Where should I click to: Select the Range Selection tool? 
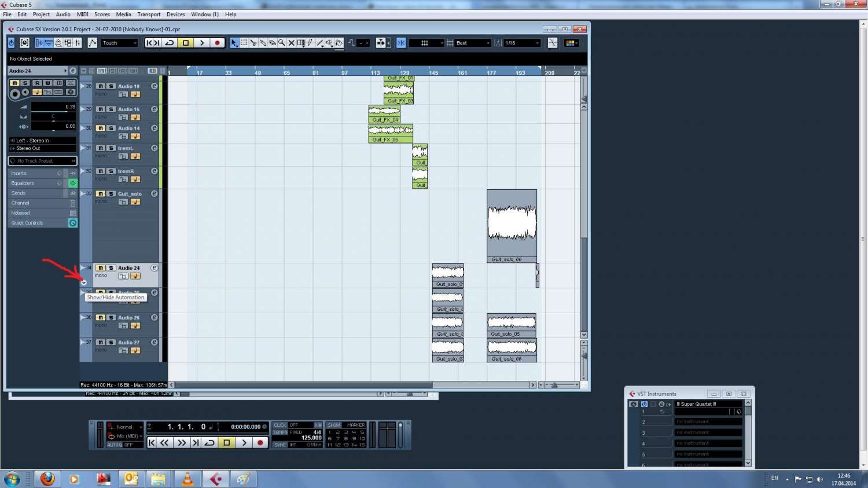click(244, 43)
